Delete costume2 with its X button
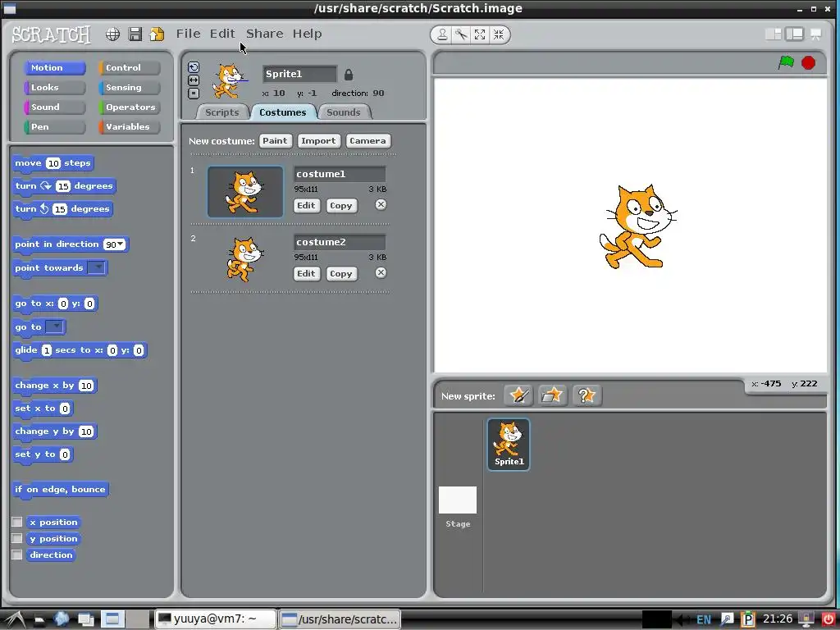 point(381,272)
